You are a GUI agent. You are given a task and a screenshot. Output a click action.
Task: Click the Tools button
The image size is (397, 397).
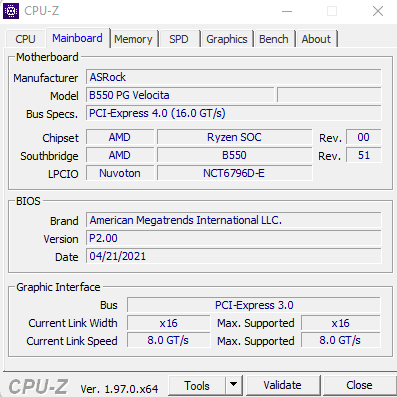pos(197,386)
